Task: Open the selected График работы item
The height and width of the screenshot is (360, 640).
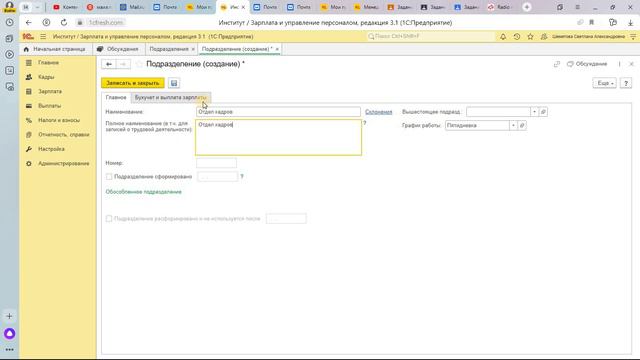Action: point(522,126)
